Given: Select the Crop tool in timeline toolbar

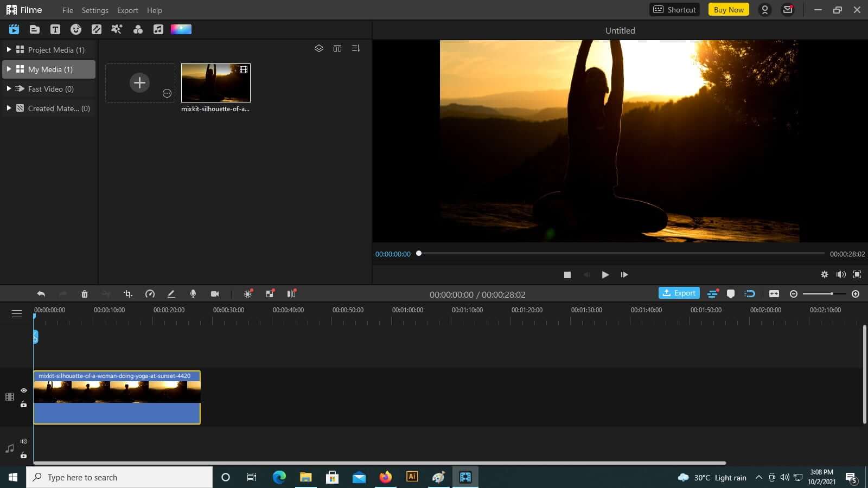Looking at the screenshot, I should tap(128, 294).
